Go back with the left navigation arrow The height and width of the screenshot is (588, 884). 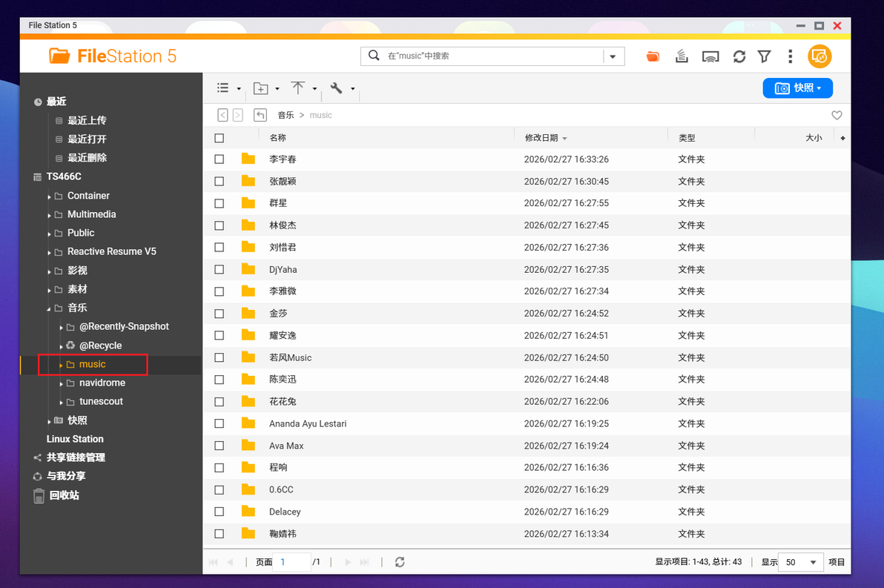222,115
